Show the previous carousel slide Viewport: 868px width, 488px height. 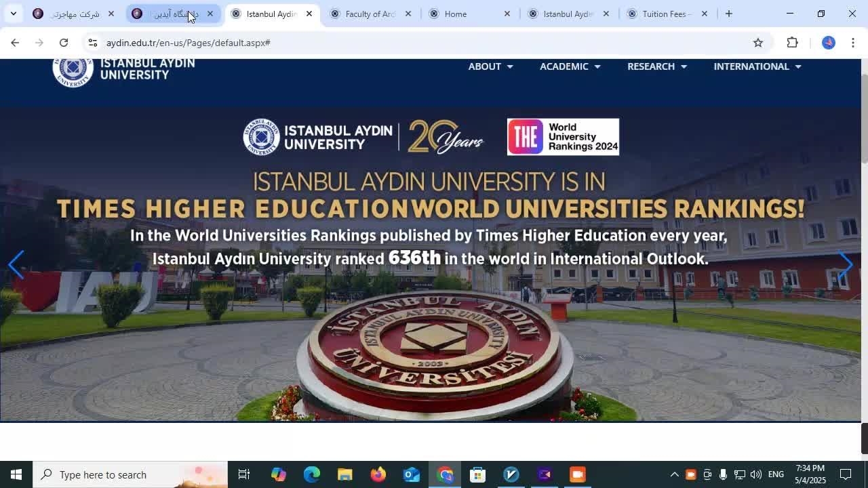(16, 264)
